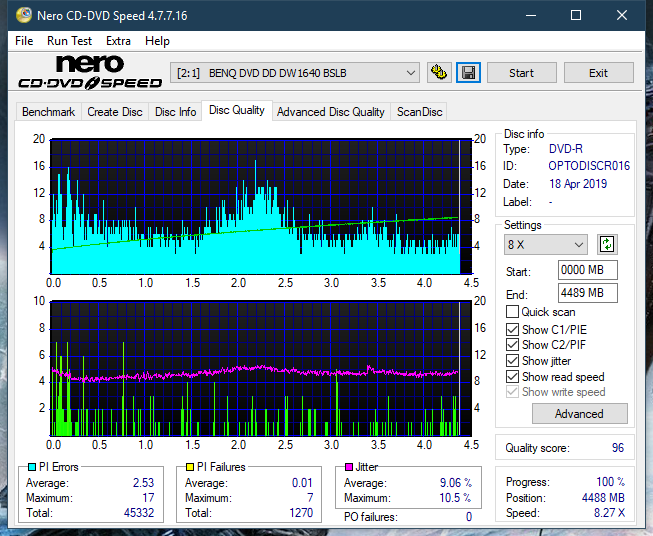Minimize the Nero CD-DVD Speed window

point(531,15)
